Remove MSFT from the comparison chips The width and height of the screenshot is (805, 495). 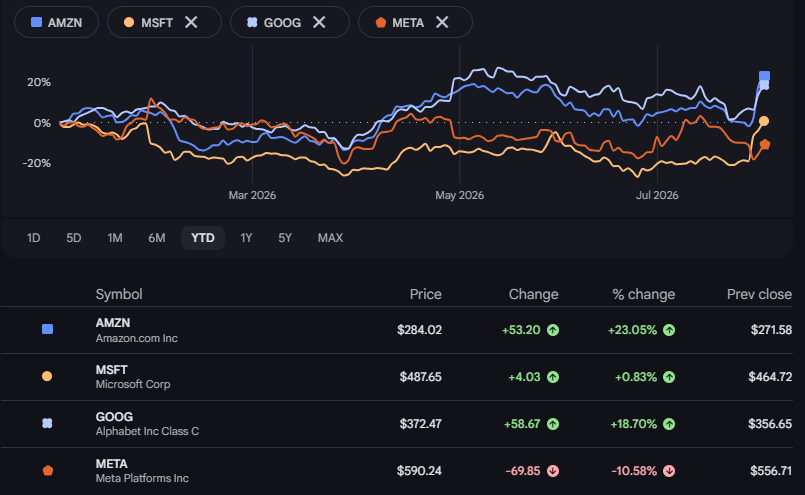pyautogui.click(x=191, y=22)
